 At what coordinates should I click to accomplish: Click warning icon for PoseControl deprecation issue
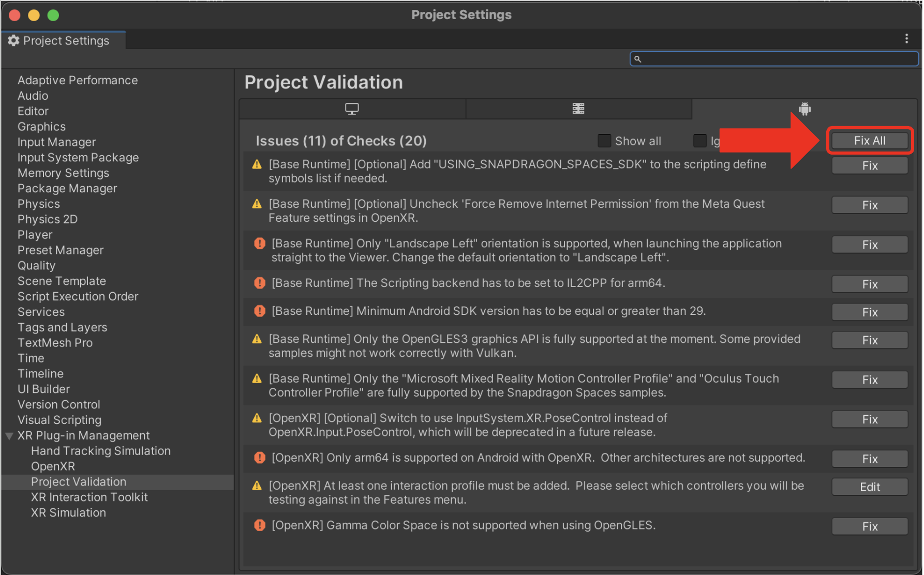pyautogui.click(x=257, y=418)
